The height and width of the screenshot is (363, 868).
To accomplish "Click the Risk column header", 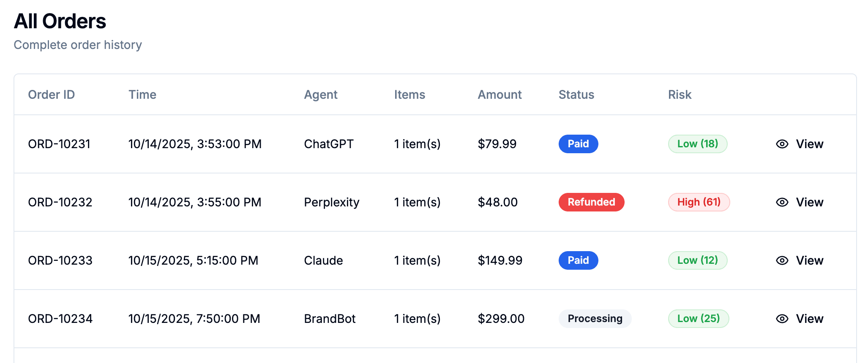I will (680, 95).
